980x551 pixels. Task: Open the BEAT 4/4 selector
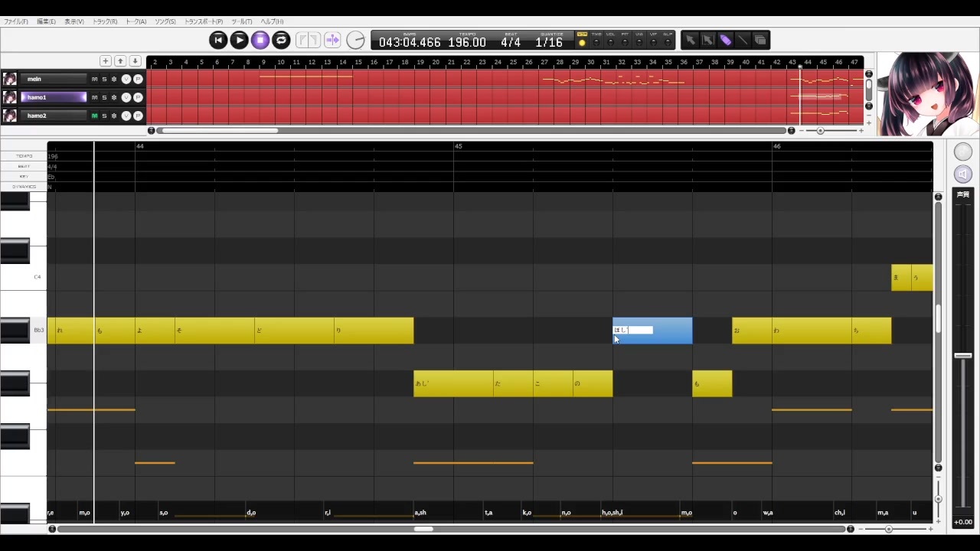pos(511,41)
